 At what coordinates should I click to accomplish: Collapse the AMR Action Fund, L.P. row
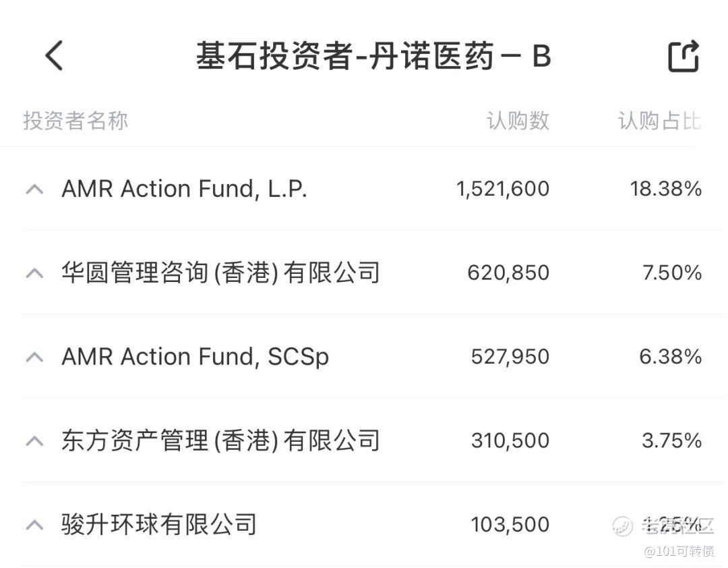click(x=34, y=189)
